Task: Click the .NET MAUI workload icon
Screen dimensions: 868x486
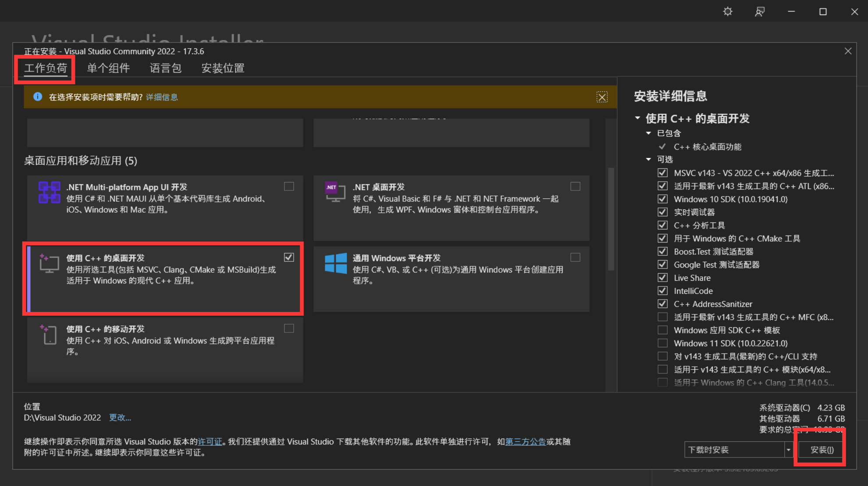Action: coord(50,192)
